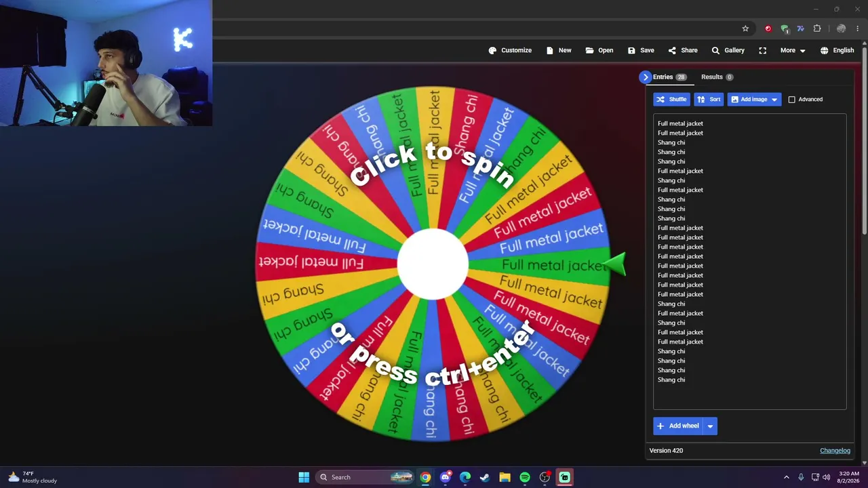Click inside the entries text box

tap(749, 262)
